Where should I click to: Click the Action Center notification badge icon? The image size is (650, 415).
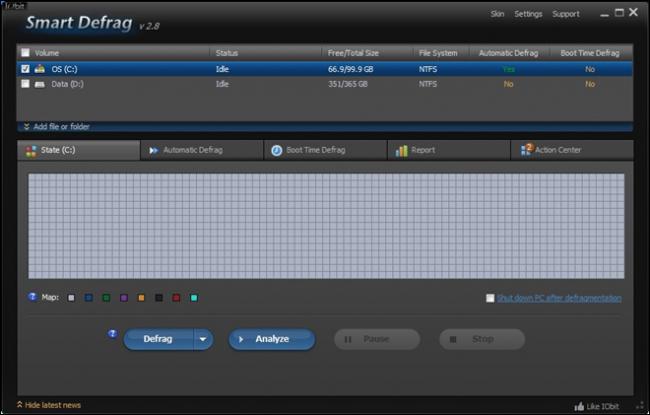[x=527, y=149]
